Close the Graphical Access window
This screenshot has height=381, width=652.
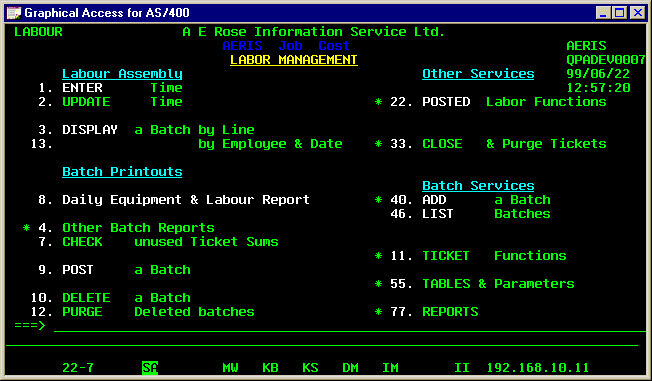(x=637, y=12)
